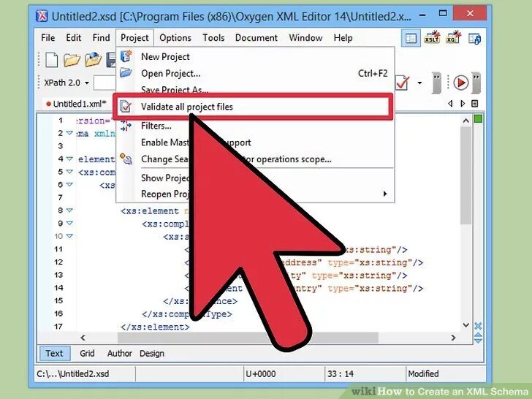The width and height of the screenshot is (532, 399).
Task: Click the Untitled2.xsd path in status bar
Action: [x=73, y=374]
